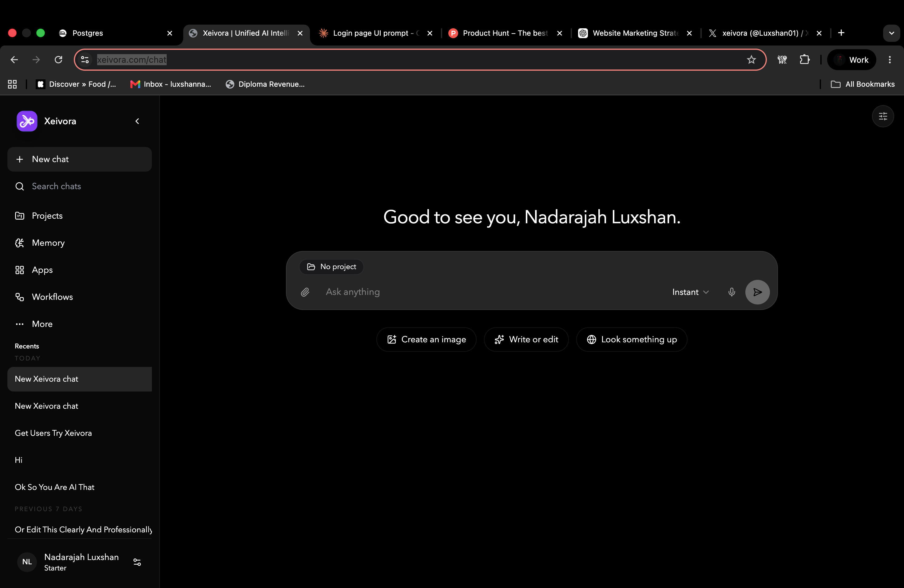The width and height of the screenshot is (904, 588).
Task: Open a new browser tab
Action: click(x=841, y=33)
